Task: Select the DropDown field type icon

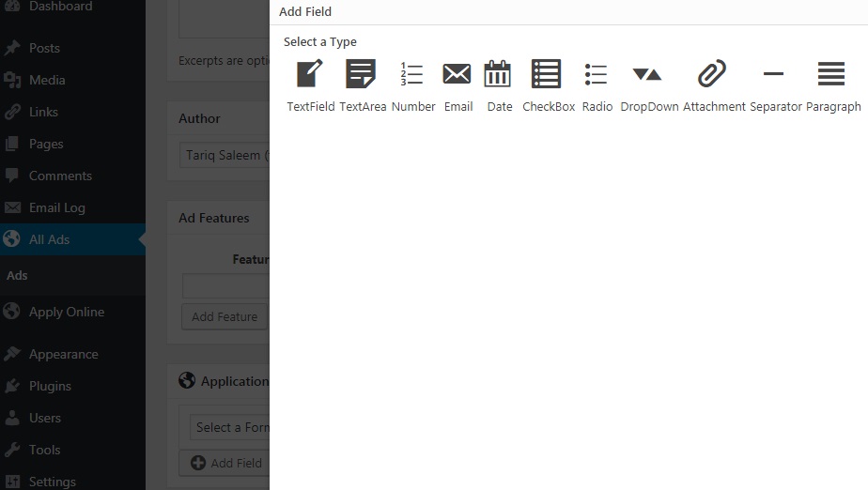Action: tap(648, 74)
